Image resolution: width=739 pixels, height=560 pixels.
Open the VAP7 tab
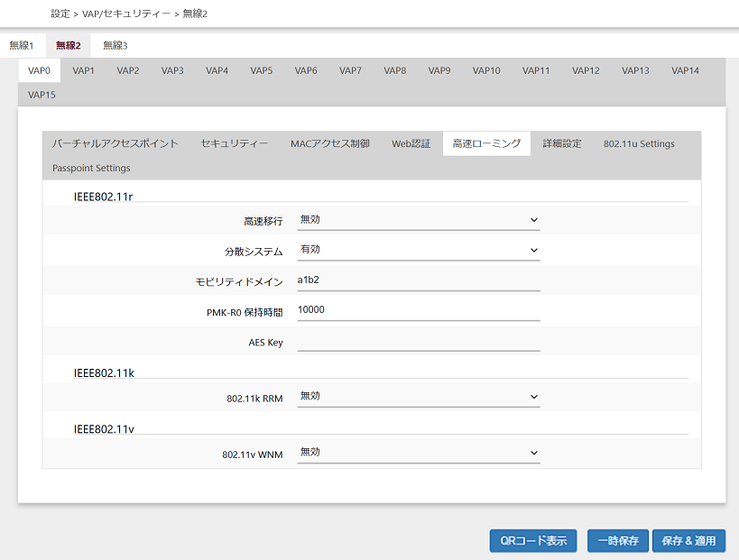(350, 70)
